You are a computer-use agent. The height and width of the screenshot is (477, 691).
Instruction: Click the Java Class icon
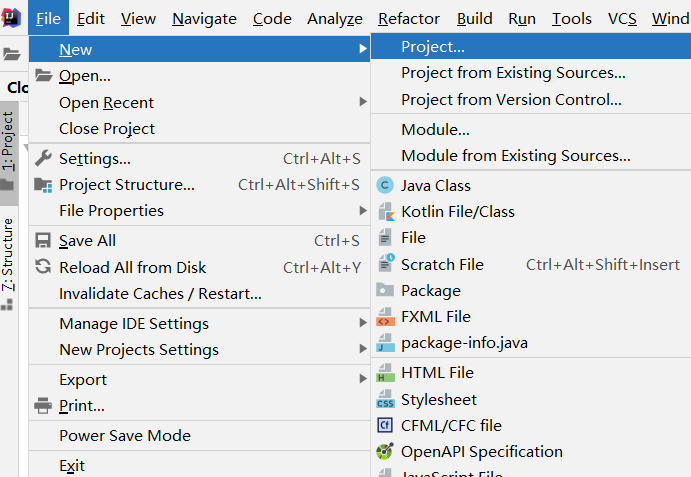pyautogui.click(x=385, y=186)
